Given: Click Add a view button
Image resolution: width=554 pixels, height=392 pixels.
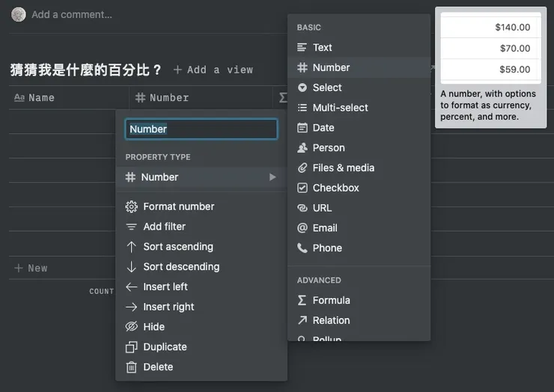Looking at the screenshot, I should [213, 70].
